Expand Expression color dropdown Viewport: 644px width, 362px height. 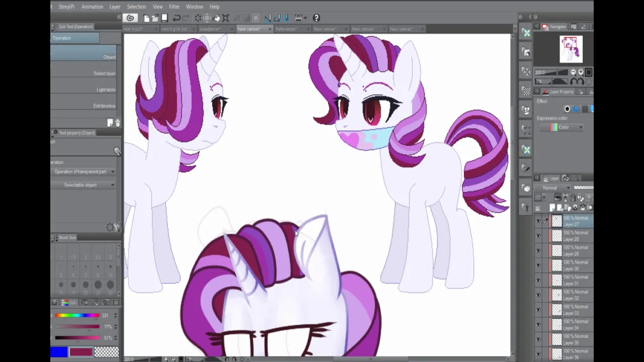point(561,127)
